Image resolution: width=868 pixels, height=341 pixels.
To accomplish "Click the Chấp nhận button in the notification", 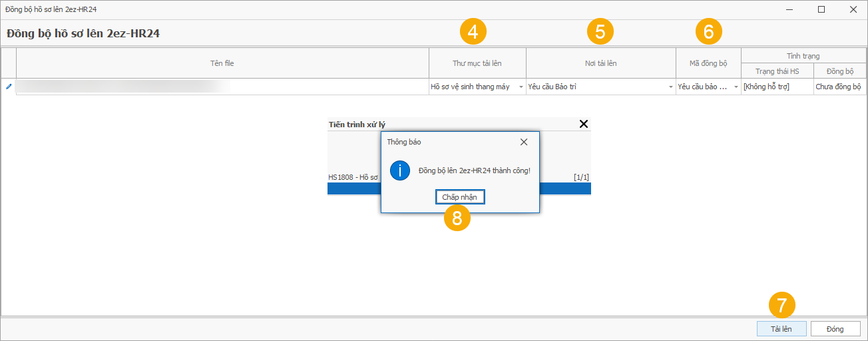I will pos(460,197).
